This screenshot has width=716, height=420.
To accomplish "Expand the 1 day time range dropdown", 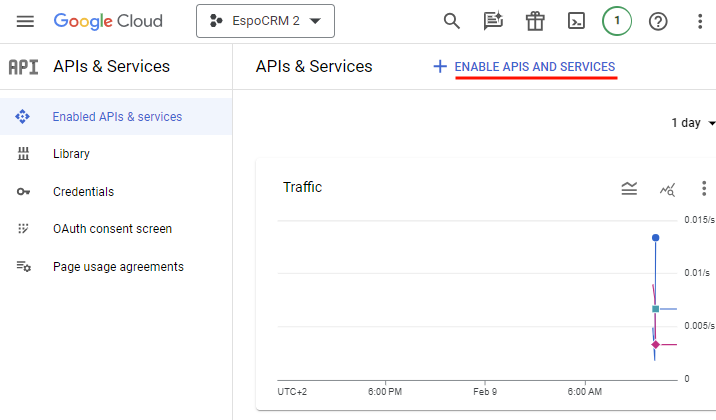I will tap(693, 123).
